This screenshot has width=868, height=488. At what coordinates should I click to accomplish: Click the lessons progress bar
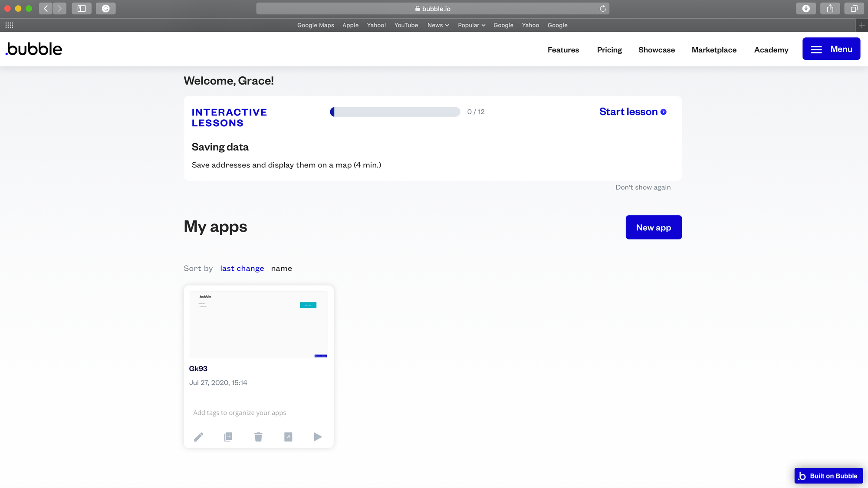pos(395,112)
